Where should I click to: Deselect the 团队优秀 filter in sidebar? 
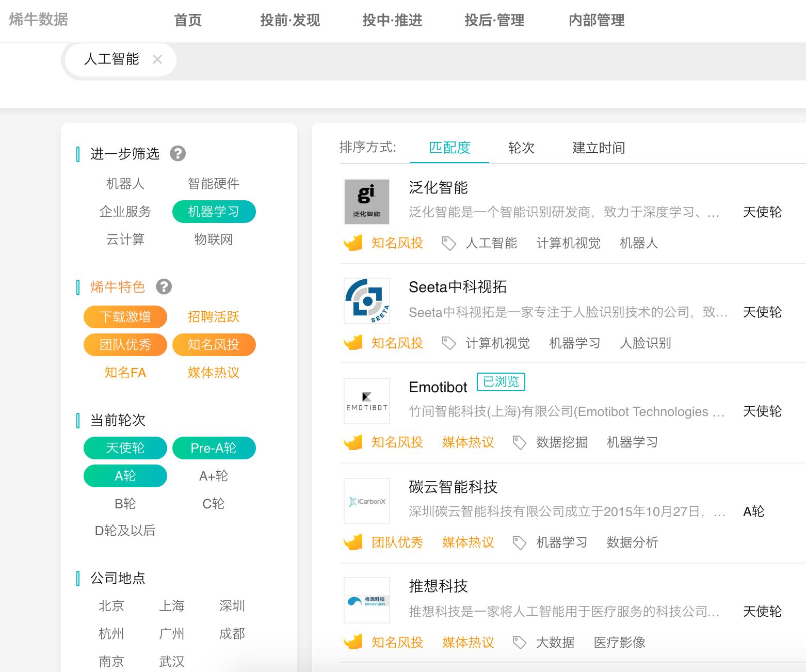pos(125,345)
